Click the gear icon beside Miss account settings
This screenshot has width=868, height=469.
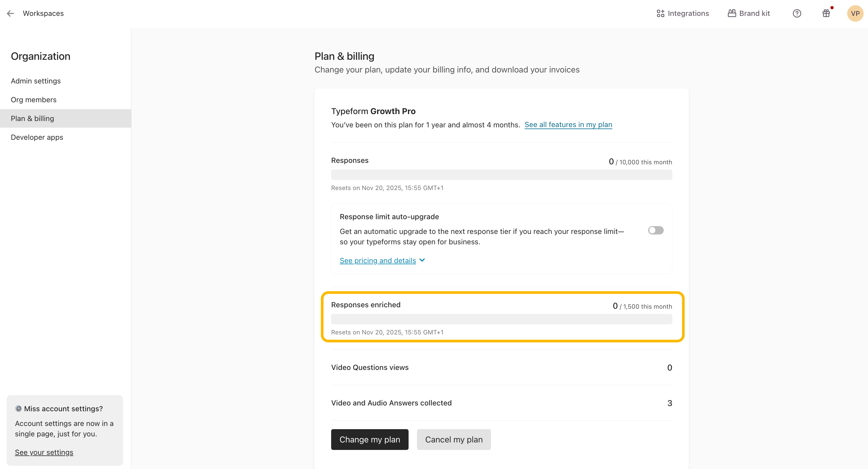coord(18,408)
